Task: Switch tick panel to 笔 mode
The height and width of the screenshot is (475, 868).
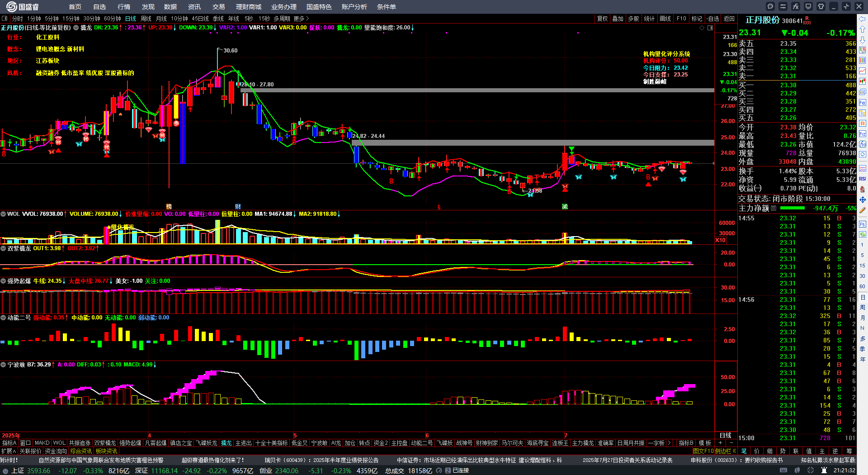Action: pyautogui.click(x=744, y=451)
